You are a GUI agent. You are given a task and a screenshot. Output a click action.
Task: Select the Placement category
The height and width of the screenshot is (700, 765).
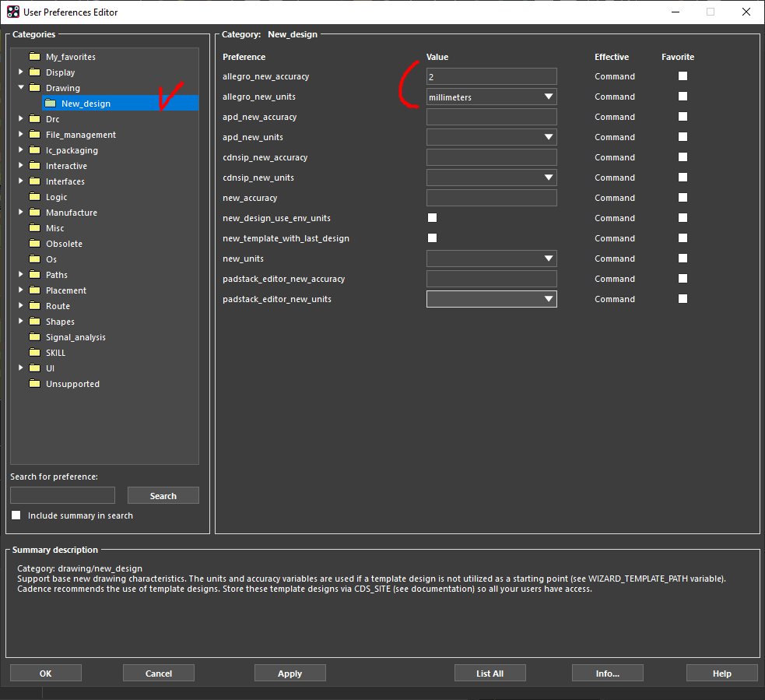(x=66, y=290)
